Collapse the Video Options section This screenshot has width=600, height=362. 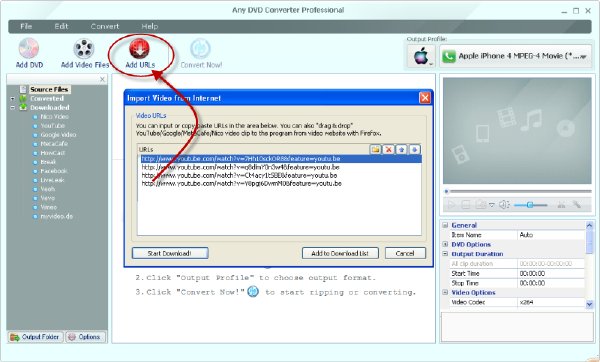point(445,292)
